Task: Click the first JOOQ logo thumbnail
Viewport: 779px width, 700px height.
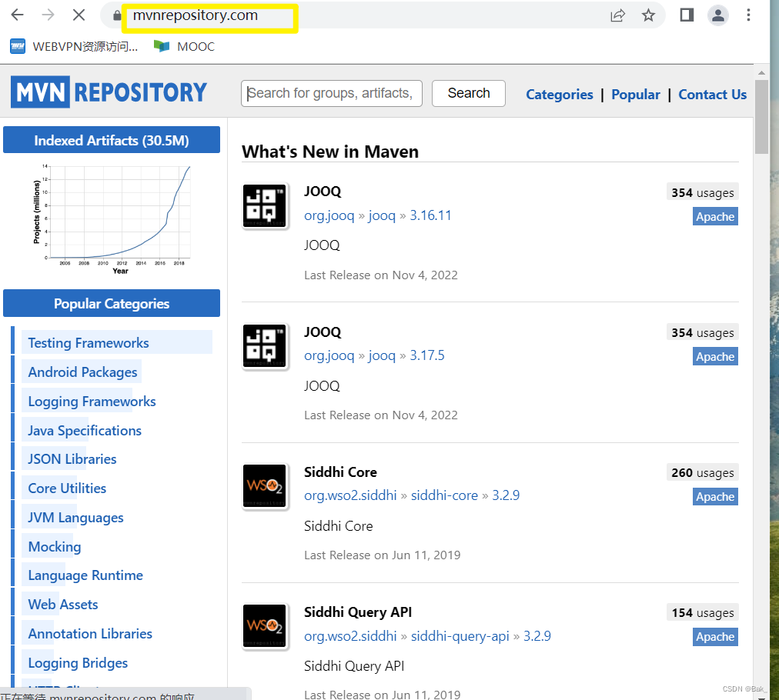Action: pos(265,205)
